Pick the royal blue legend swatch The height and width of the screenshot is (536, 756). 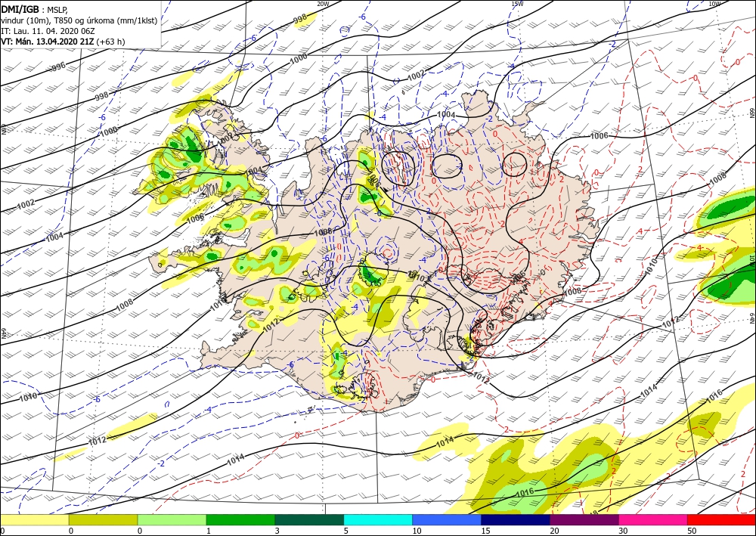447,519
